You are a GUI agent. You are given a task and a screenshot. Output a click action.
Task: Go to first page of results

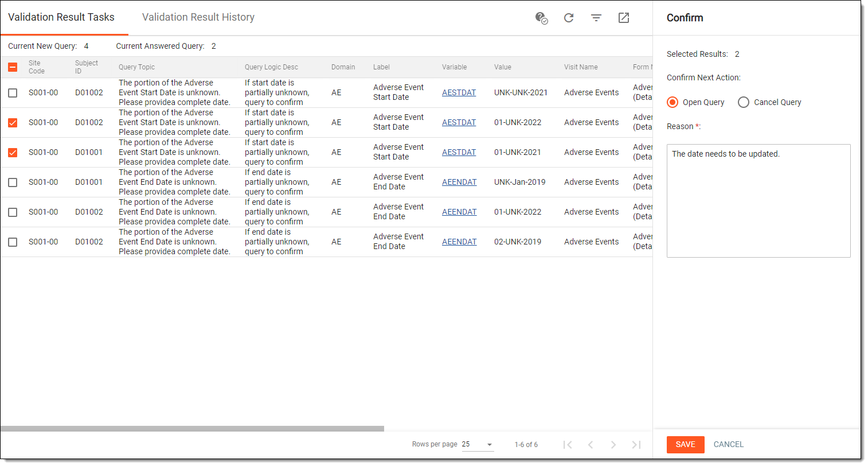click(x=568, y=445)
